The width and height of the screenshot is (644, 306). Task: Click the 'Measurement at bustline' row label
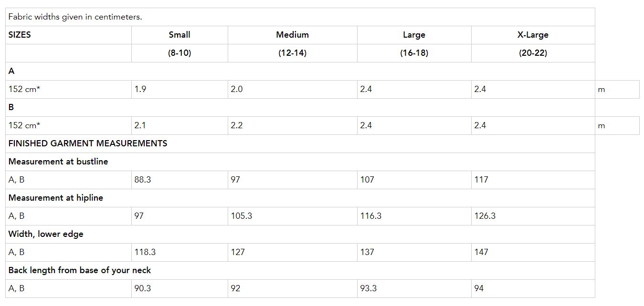(58, 162)
